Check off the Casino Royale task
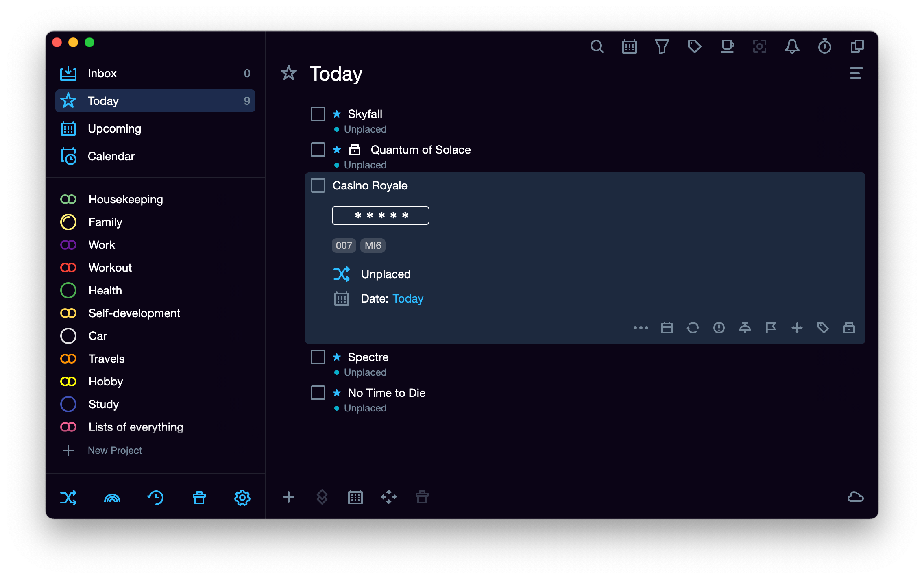 point(318,185)
